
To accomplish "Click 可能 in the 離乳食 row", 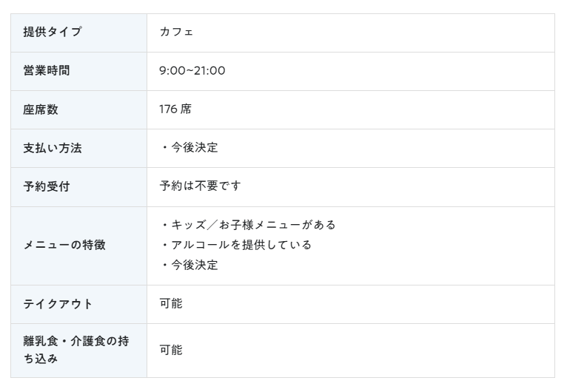I will [171, 350].
